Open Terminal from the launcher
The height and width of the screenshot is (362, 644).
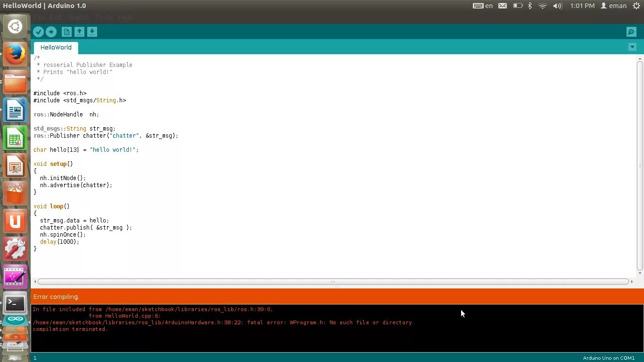point(15,304)
